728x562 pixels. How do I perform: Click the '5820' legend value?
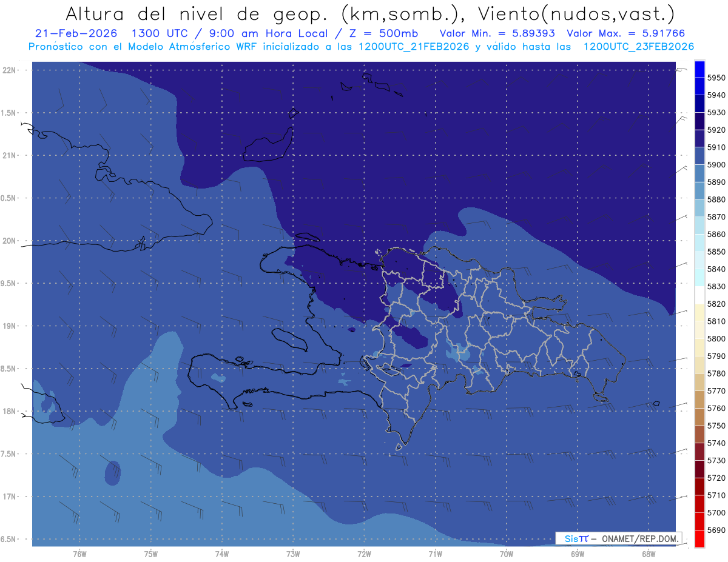pos(716,304)
